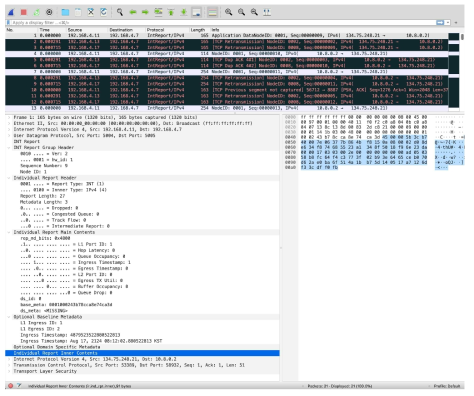Open the display filter history dropdown
This screenshot has width=474, height=396.
[x=448, y=23]
